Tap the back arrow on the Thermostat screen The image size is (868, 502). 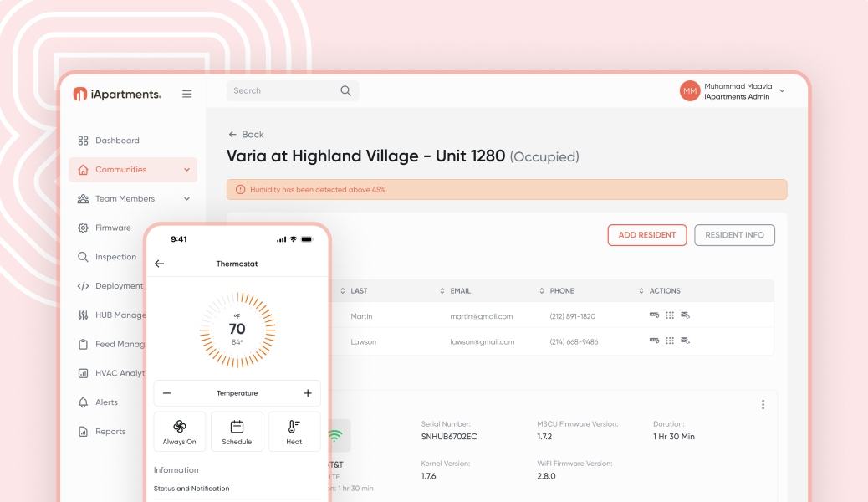pos(160,264)
